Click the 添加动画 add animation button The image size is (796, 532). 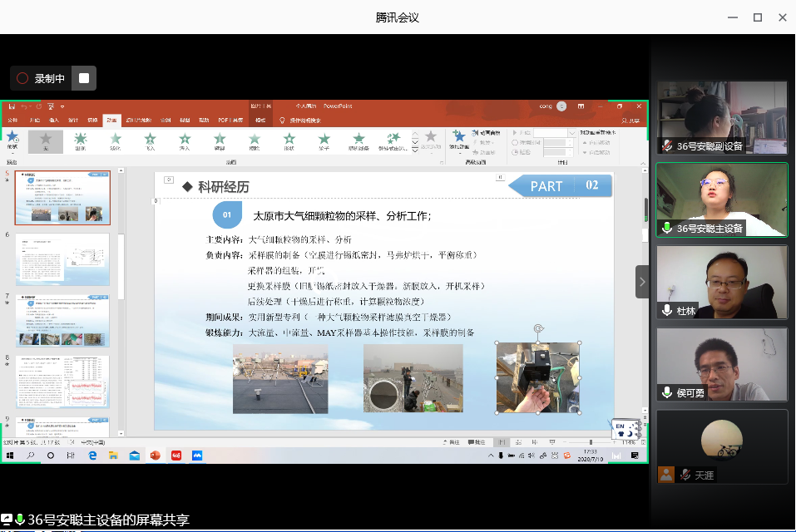click(x=458, y=139)
